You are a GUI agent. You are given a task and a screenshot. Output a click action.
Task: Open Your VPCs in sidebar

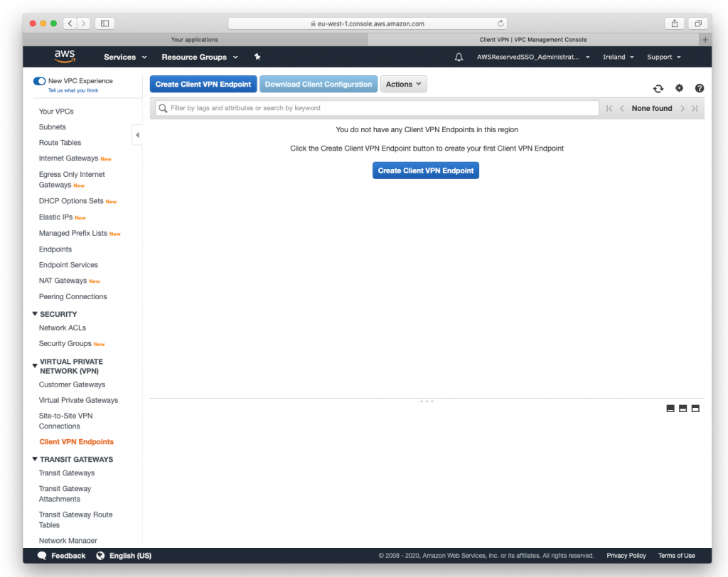pos(56,112)
